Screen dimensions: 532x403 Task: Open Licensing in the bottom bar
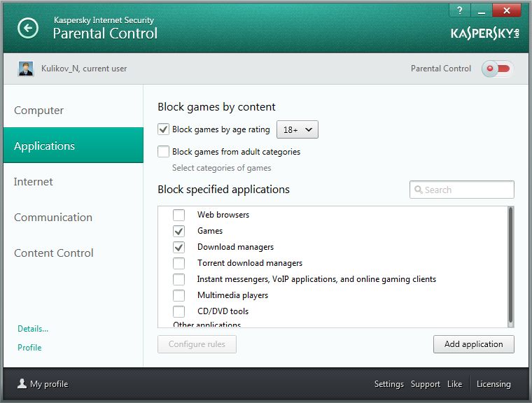(493, 384)
